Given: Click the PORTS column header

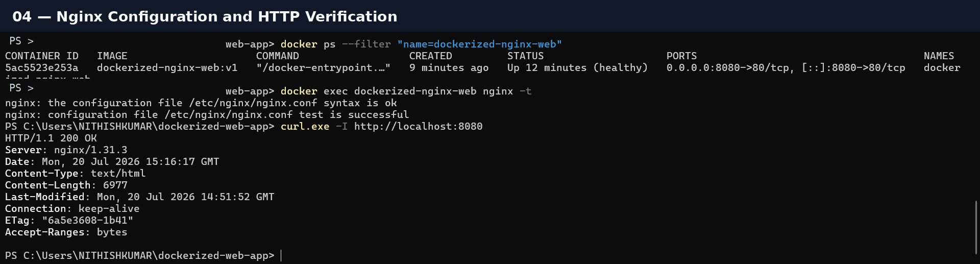Looking at the screenshot, I should (681, 56).
